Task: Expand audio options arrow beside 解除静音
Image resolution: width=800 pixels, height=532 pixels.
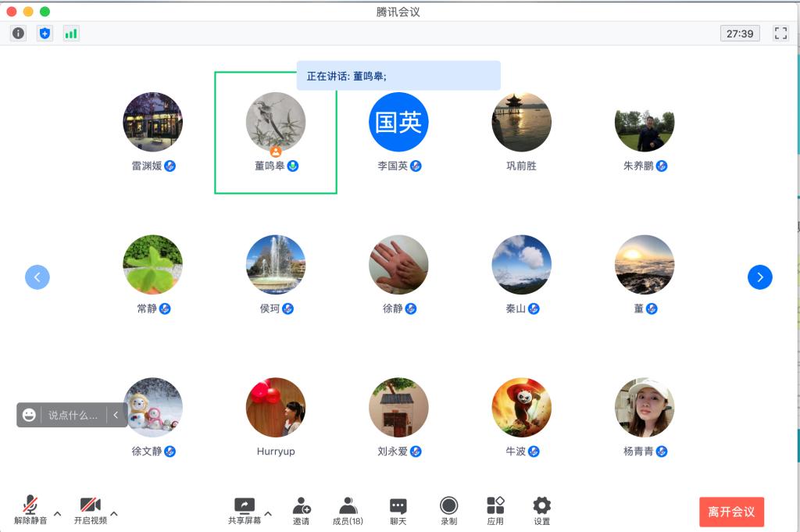Action: click(57, 514)
